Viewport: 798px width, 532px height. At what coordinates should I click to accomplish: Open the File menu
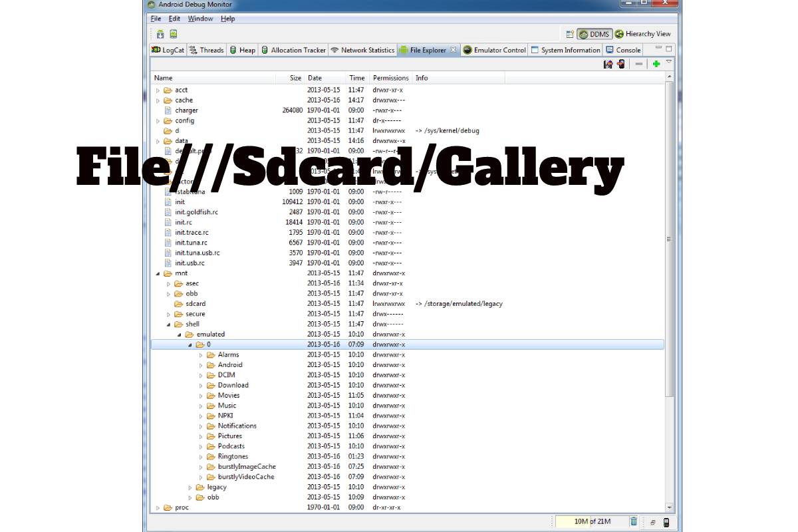pyautogui.click(x=156, y=19)
